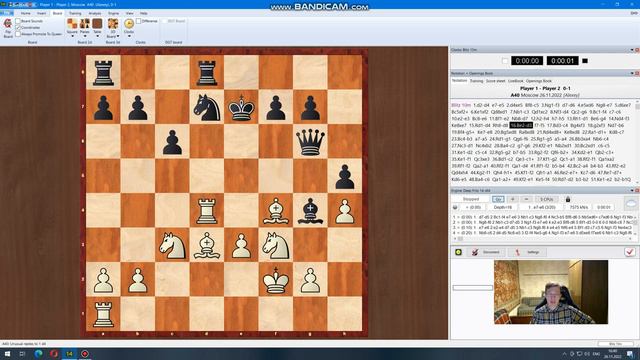Click the 3D Board icon
This screenshot has height=360, width=640.
(x=113, y=23)
